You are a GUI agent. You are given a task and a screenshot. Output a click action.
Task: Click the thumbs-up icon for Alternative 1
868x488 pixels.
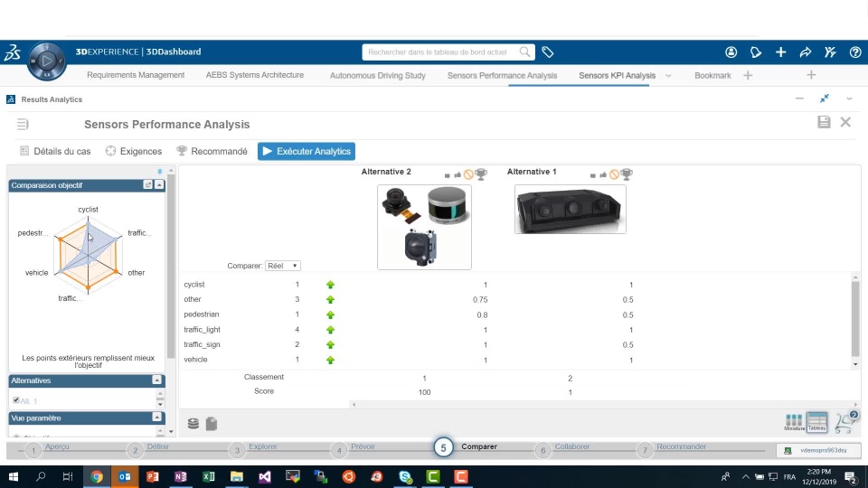pyautogui.click(x=603, y=174)
